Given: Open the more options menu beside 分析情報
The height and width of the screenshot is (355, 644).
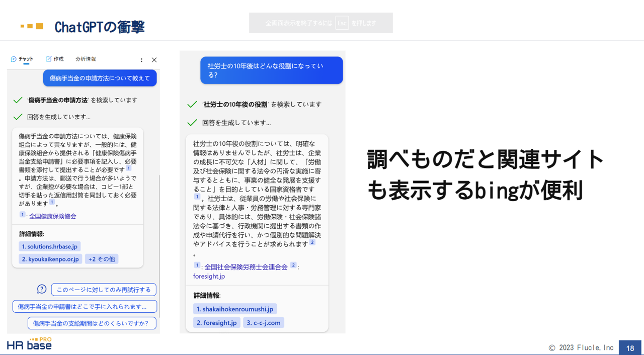Looking at the screenshot, I should [x=141, y=60].
